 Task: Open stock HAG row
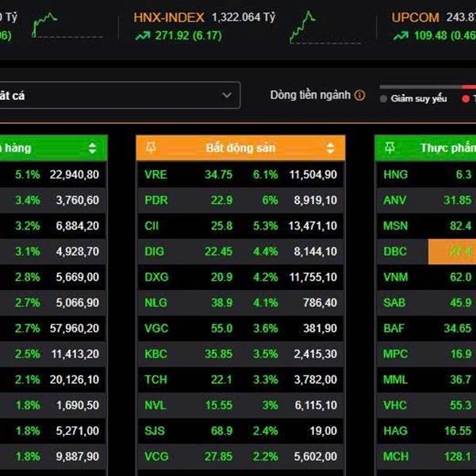coord(427,431)
